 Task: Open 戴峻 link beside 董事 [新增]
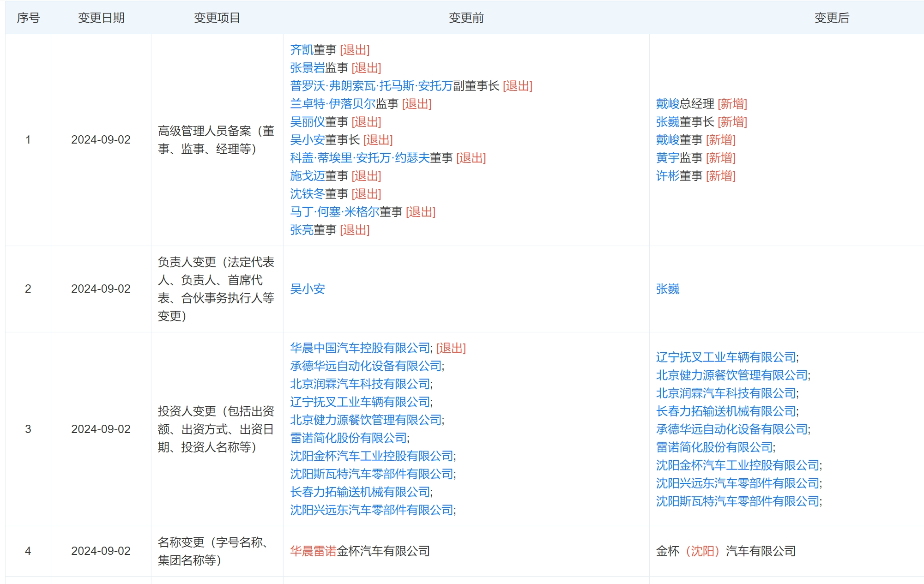coord(668,139)
